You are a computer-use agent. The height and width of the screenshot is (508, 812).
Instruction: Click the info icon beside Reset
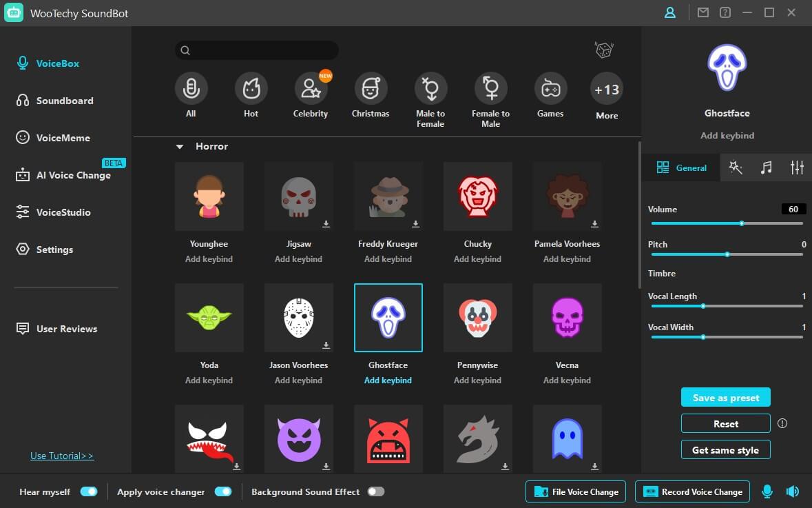pyautogui.click(x=782, y=423)
